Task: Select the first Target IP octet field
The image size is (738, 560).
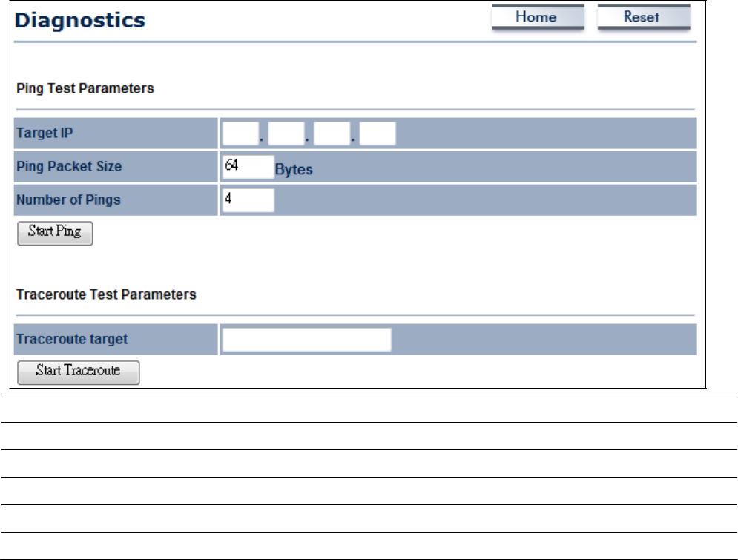Action: click(x=240, y=134)
